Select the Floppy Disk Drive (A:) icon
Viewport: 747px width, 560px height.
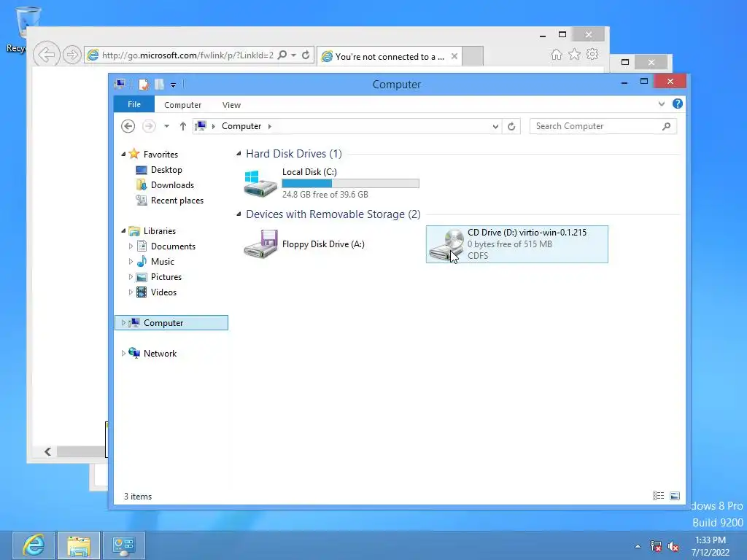[x=260, y=244]
